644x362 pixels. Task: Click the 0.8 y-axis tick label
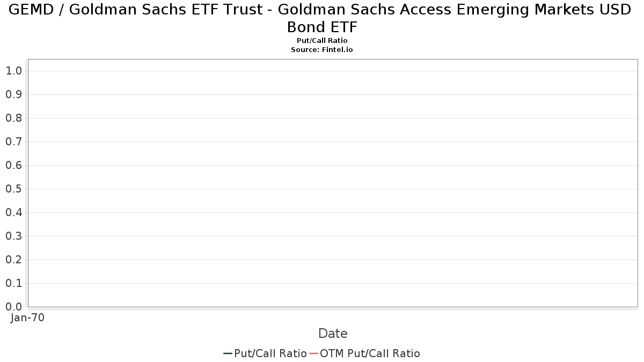point(13,118)
